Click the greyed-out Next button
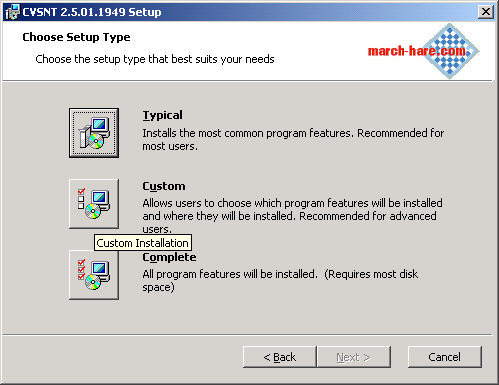Viewport: 499px width, 385px height. click(354, 357)
